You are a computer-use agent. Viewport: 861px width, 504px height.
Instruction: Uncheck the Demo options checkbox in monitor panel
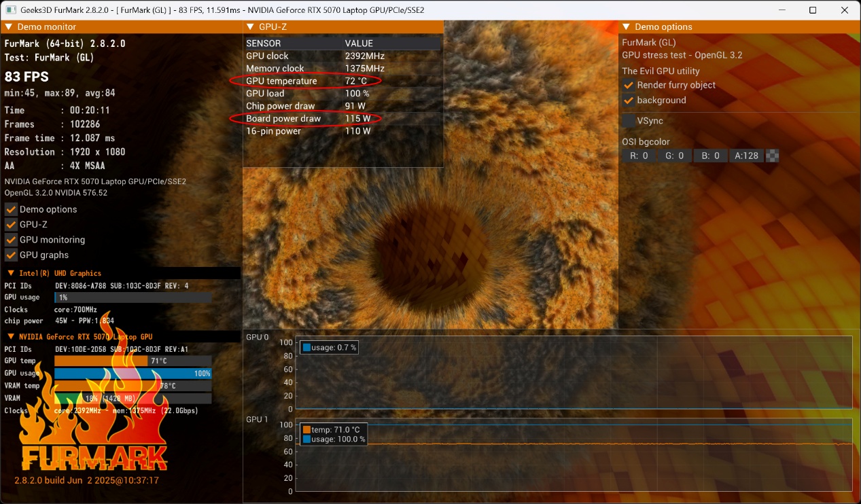11,209
